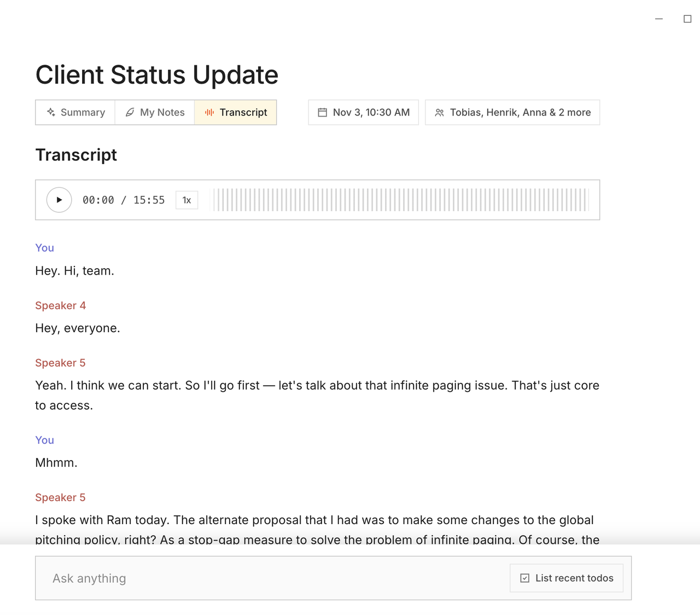Click the line 'Hey, everyone.'

tap(78, 328)
